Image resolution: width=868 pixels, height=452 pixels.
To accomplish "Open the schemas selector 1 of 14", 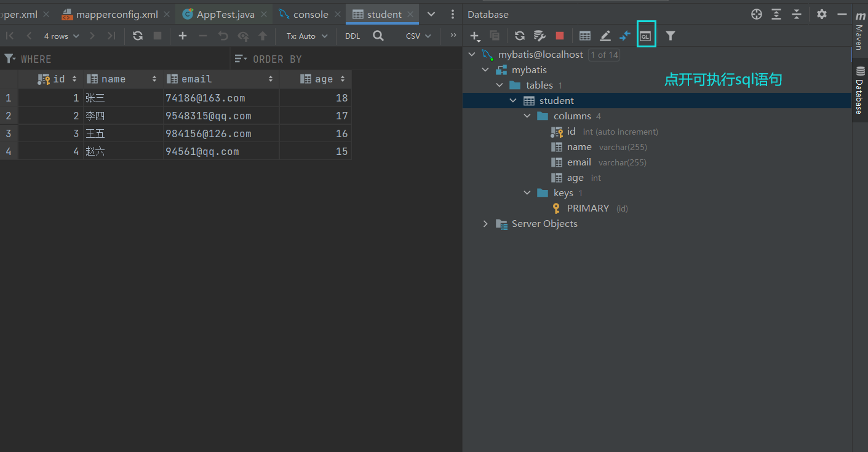I will (x=604, y=55).
